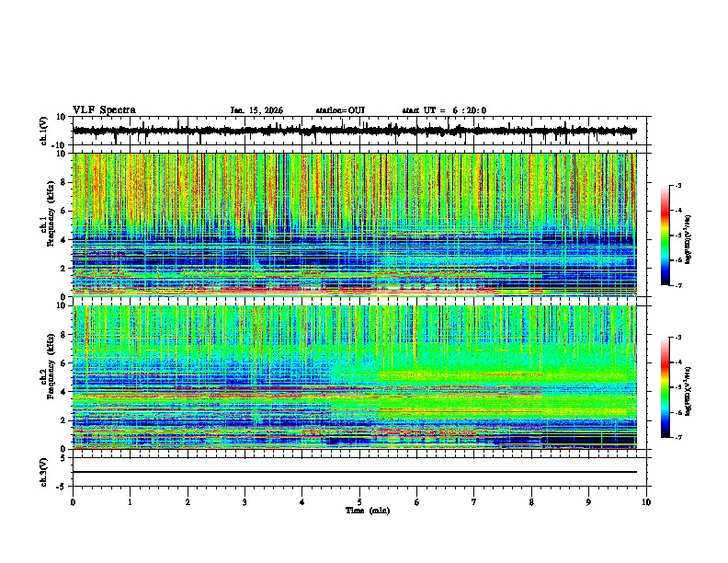728x563 pixels.
Task: Click the ch.1(V) waveform trace panel
Action: (x=359, y=131)
